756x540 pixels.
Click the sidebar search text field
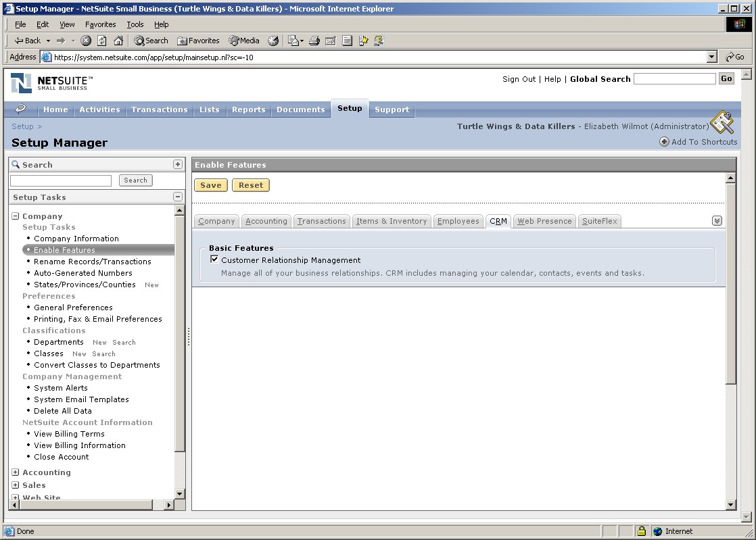click(61, 180)
